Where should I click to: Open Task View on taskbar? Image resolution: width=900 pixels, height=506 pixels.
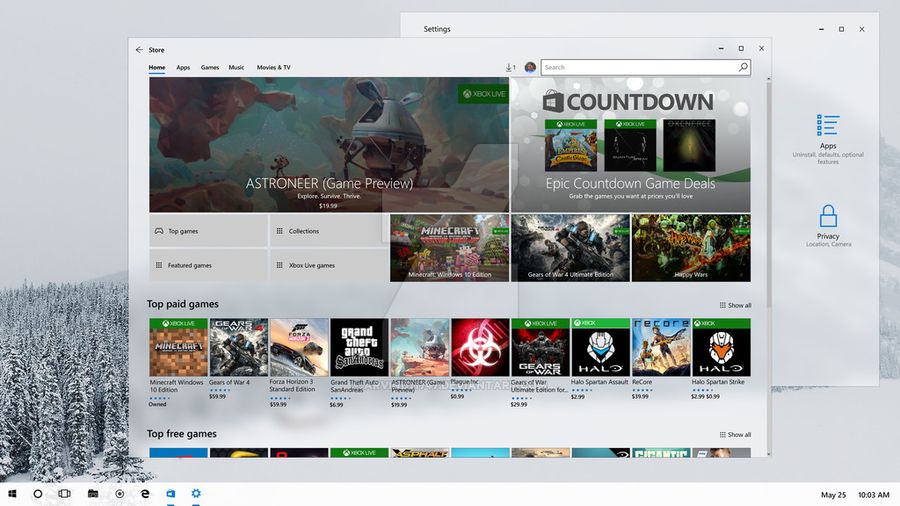pos(64,493)
